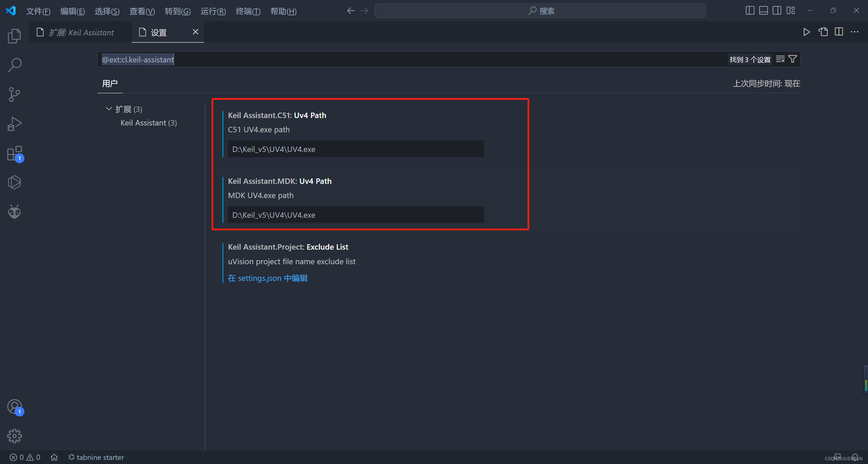Screen dimensions: 868x464
Task: Open 选择(S) menu
Action: 107,11
